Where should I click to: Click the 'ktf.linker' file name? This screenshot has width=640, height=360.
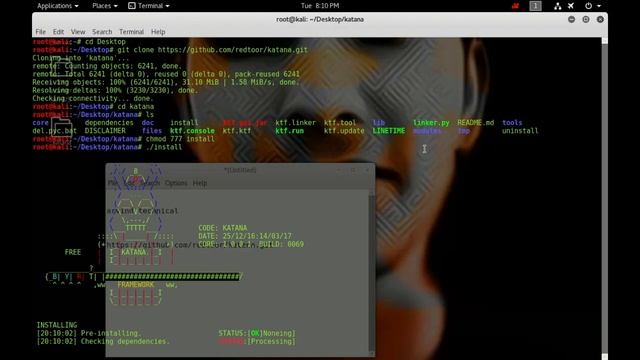pyautogui.click(x=296, y=123)
